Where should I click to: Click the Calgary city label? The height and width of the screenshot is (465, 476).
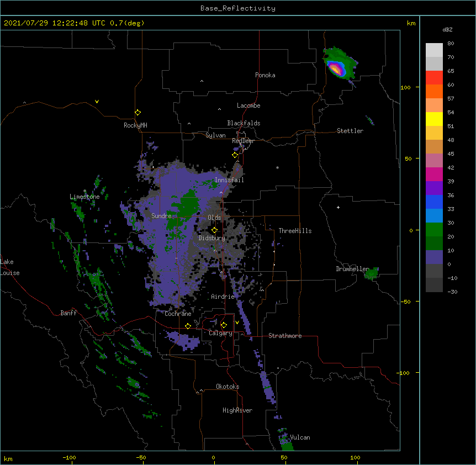tap(220, 333)
